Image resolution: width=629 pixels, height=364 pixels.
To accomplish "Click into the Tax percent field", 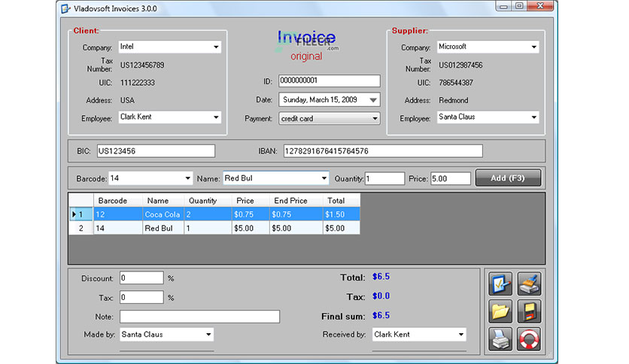I will (141, 297).
